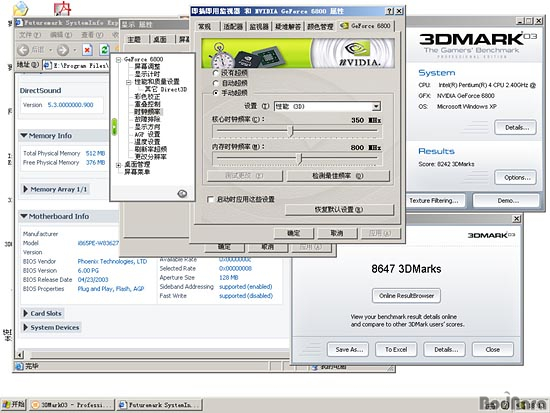
Task: Open the 开始 Start button
Action: tap(13, 405)
